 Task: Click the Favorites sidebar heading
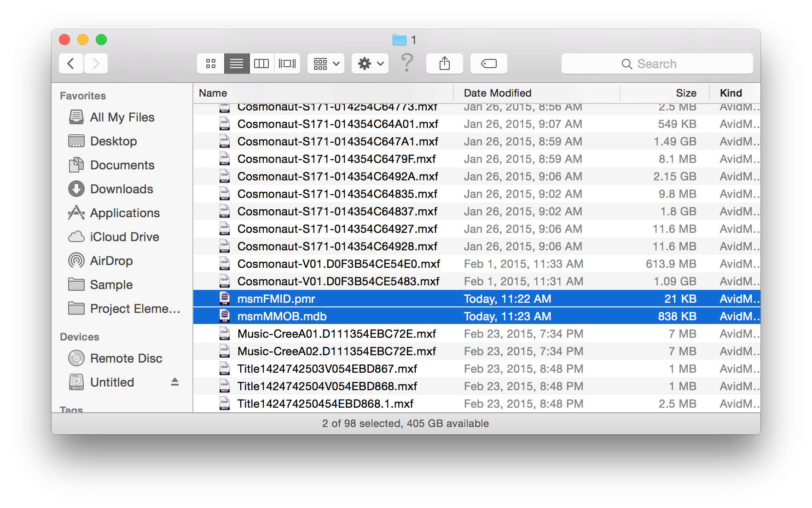tap(83, 96)
